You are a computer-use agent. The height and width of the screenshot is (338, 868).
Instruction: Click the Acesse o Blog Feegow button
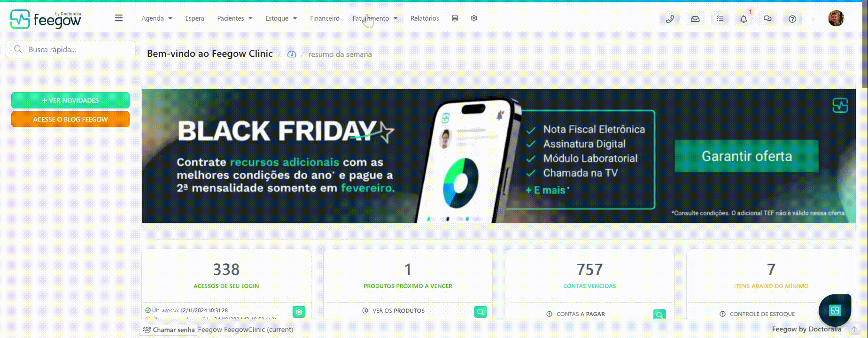[x=70, y=119]
